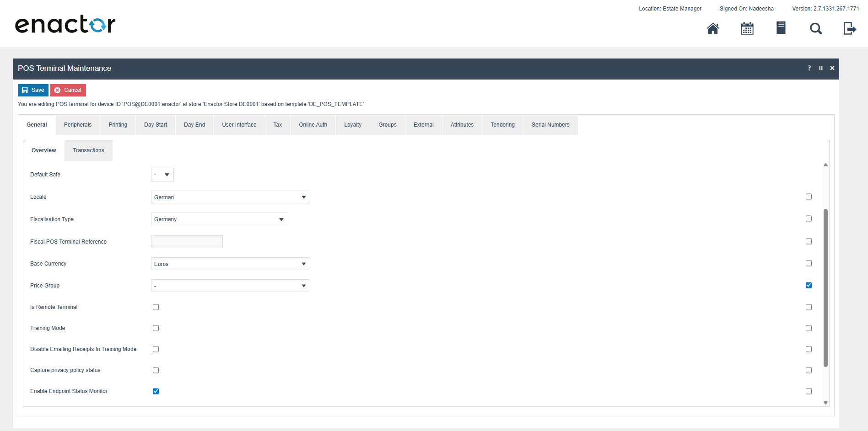Open the Printing tab

[118, 125]
